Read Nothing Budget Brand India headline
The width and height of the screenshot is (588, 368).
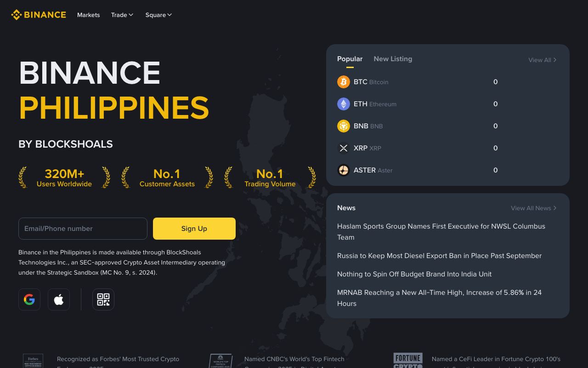click(x=414, y=274)
